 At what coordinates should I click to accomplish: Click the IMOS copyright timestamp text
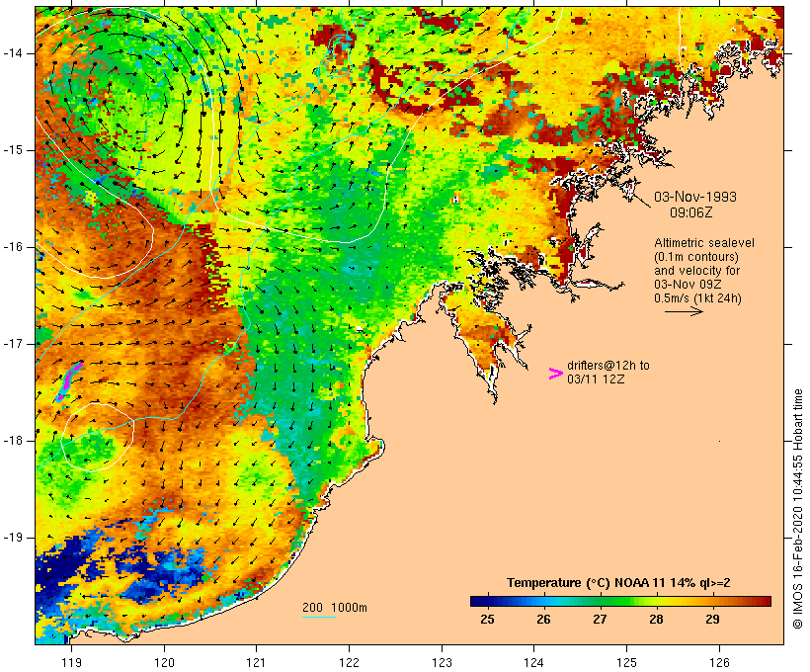(x=797, y=509)
